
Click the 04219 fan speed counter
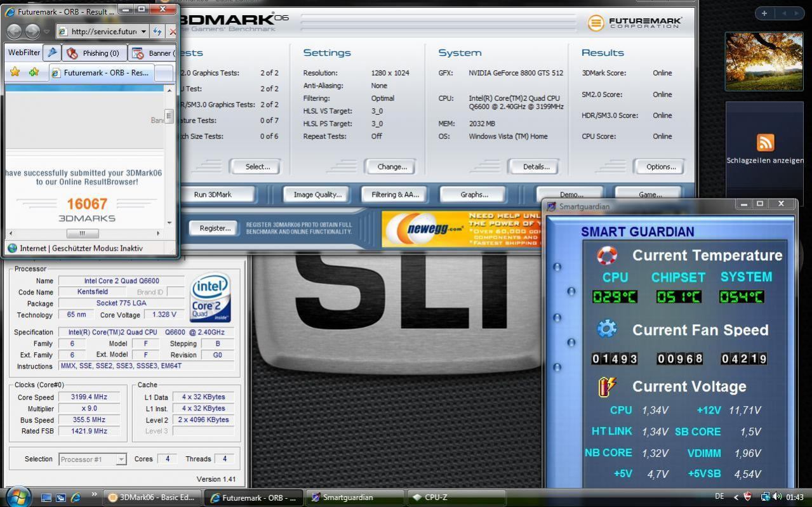click(x=743, y=359)
